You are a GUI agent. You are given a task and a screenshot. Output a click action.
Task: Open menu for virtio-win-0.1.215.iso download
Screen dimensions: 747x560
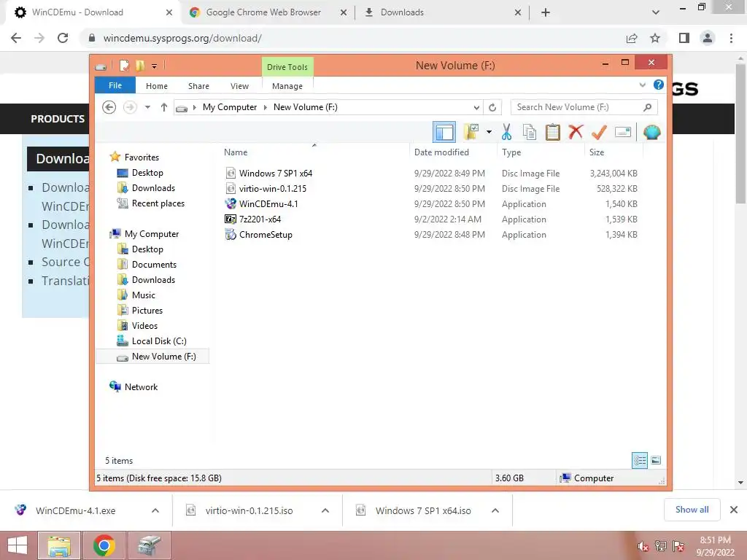pyautogui.click(x=325, y=511)
